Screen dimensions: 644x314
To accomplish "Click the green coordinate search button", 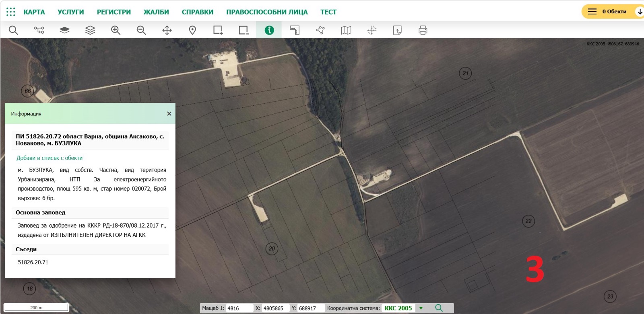I will coord(439,308).
